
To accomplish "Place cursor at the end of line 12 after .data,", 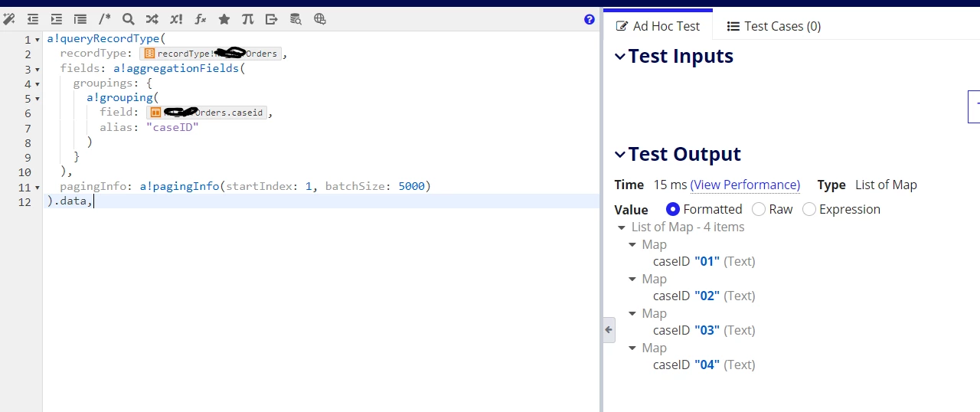I will pos(93,201).
